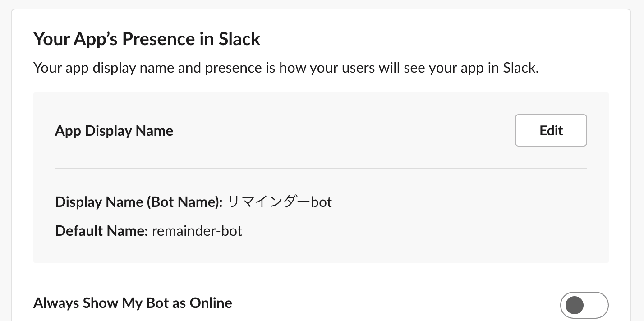Click the "Always Show My Bot as Online" label

(x=133, y=303)
